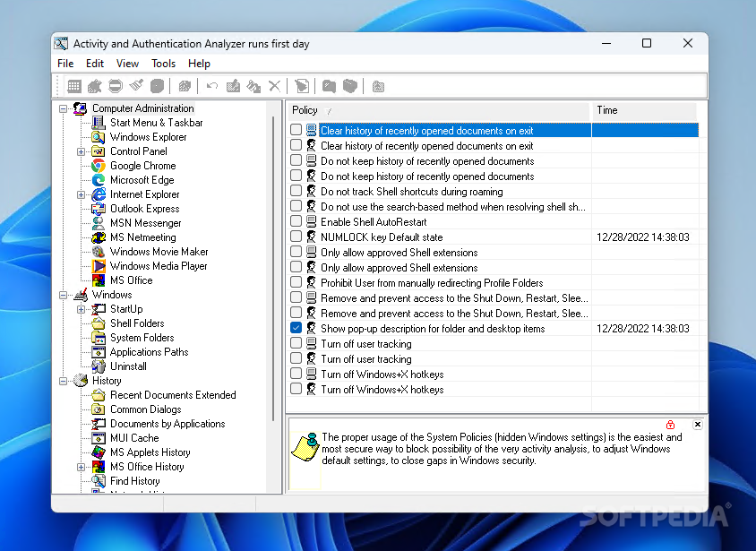Viewport: 756px width, 551px height.
Task: Click the grid view toolbar icon
Action: click(74, 86)
